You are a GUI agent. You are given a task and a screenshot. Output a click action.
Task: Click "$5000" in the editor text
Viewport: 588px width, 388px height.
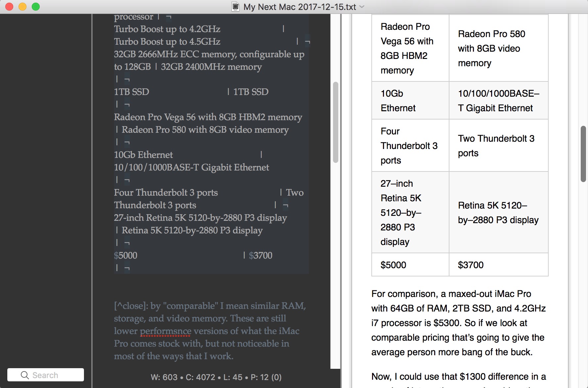pyautogui.click(x=126, y=255)
